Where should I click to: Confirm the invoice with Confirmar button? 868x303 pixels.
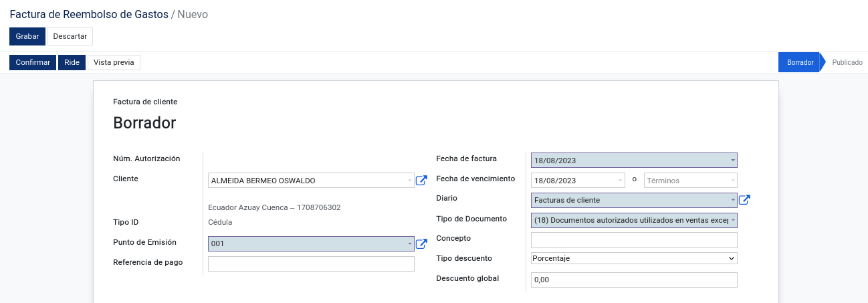coord(33,62)
